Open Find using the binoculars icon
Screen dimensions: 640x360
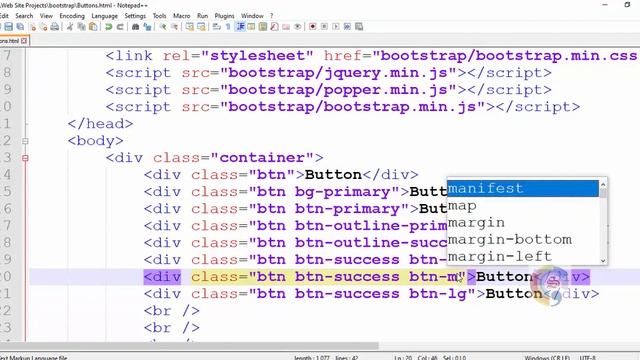coord(135,27)
